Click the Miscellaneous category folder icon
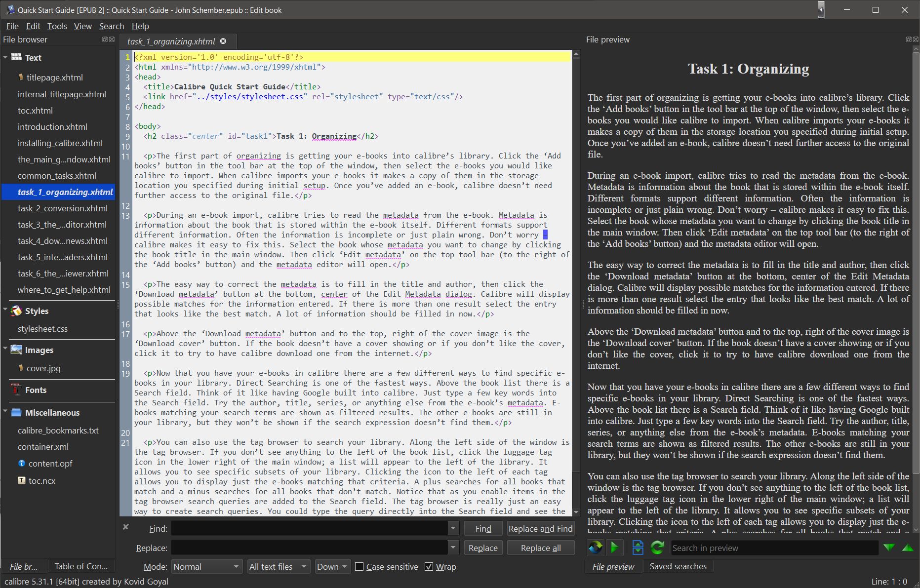 pyautogui.click(x=16, y=412)
